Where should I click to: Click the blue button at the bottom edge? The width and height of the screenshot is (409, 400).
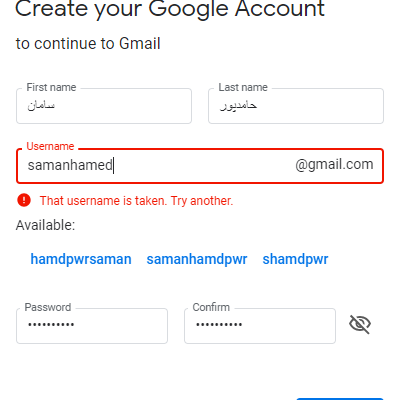coord(340,399)
